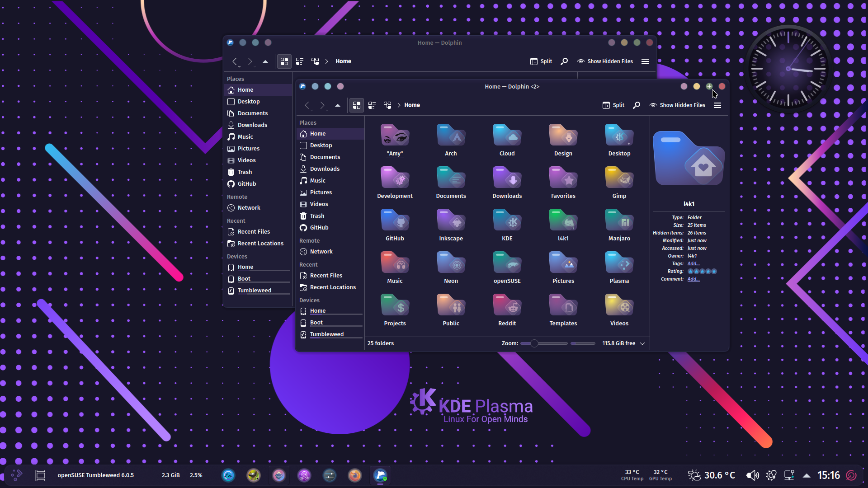
Task: Click Add link next to Tags
Action: point(693,264)
